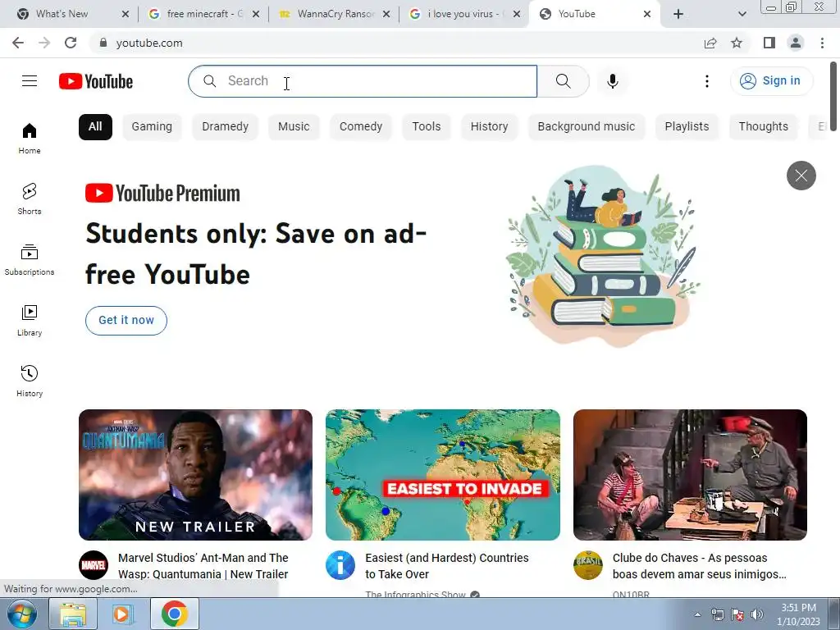
Task: Dismiss the YouTube Premium banner
Action: coord(801,176)
